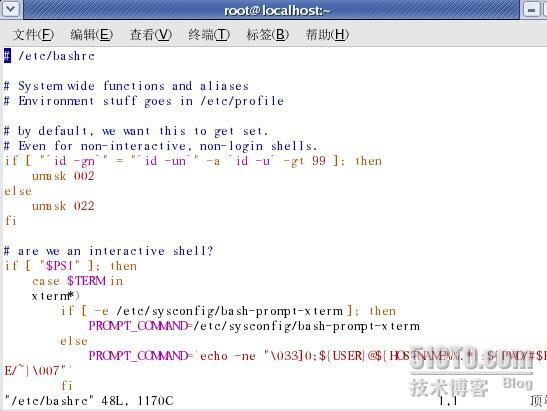Click the 'xterm*)' case pattern
This screenshot has width=547, height=411.
coord(56,296)
